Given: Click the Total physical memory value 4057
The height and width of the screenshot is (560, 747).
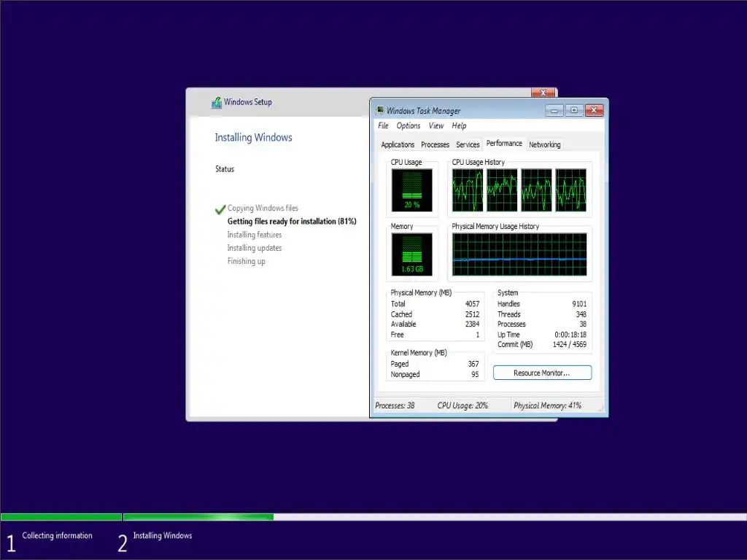Looking at the screenshot, I should (472, 304).
